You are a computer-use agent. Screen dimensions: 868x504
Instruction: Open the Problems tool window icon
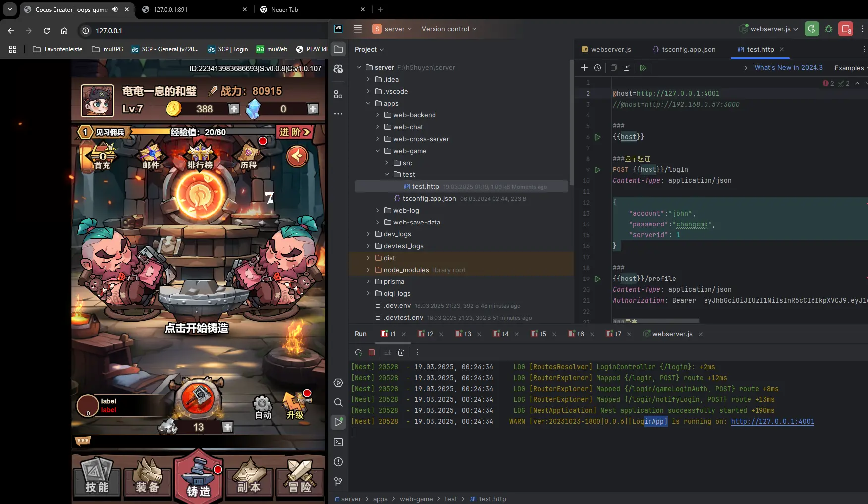click(338, 462)
